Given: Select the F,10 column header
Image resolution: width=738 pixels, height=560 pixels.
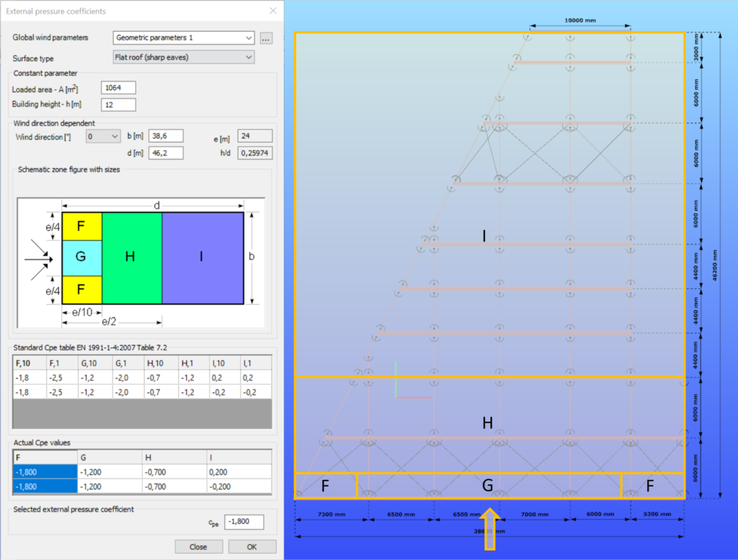Looking at the screenshot, I should (x=30, y=363).
